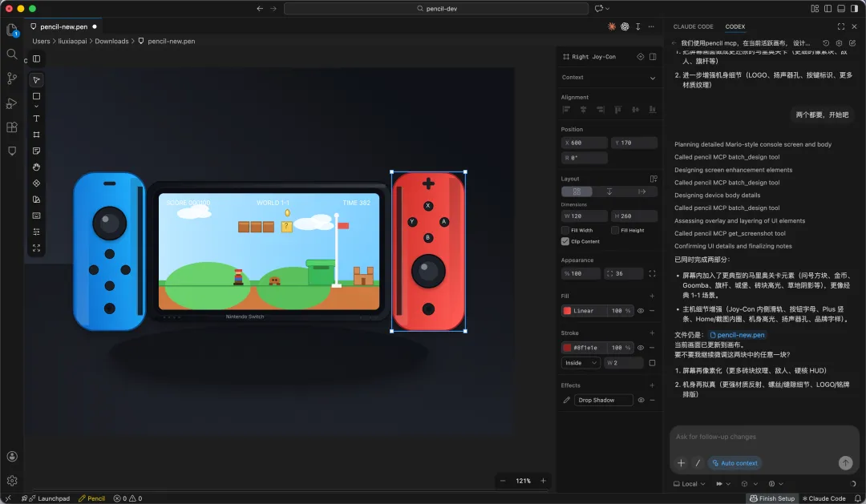Click the Linear fill color swatch
This screenshot has width=866, height=504.
[x=567, y=311]
